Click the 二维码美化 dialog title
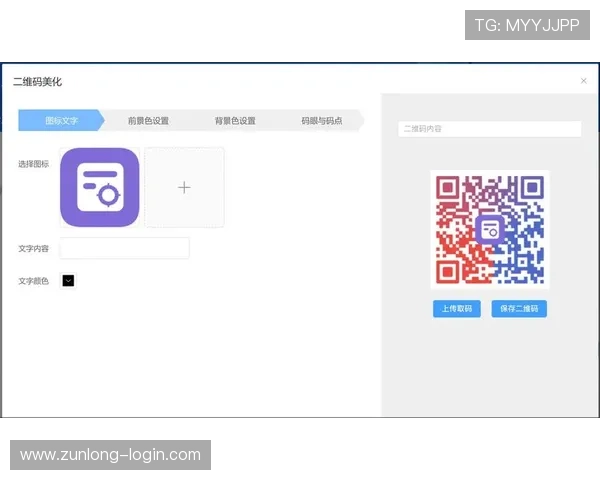 point(37,81)
